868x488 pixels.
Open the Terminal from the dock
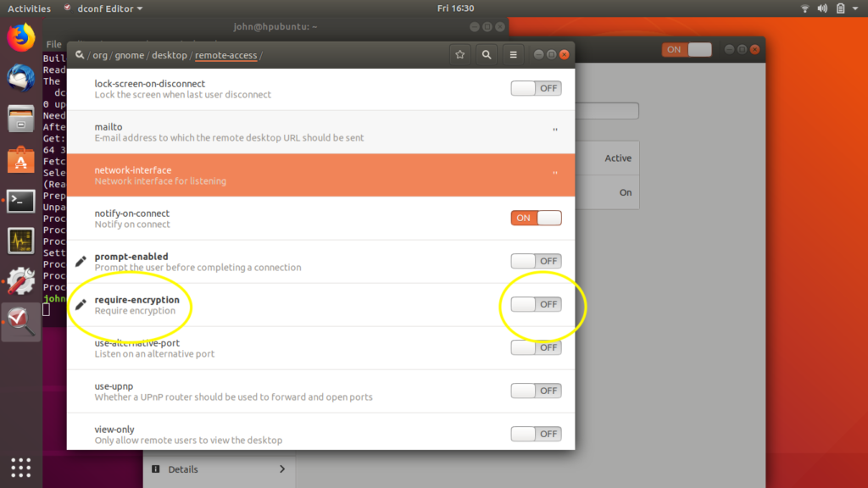point(20,201)
